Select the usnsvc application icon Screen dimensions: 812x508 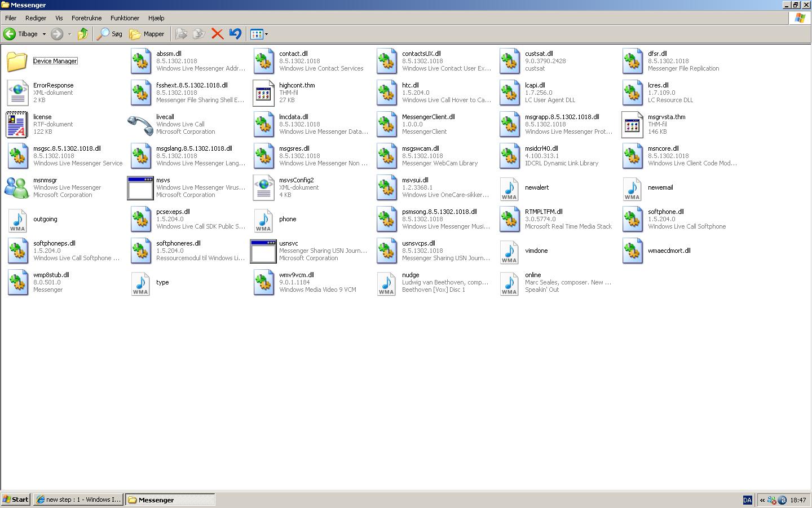click(x=263, y=251)
